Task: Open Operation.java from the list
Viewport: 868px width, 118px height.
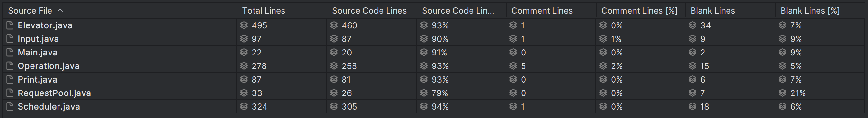Action: (x=49, y=66)
